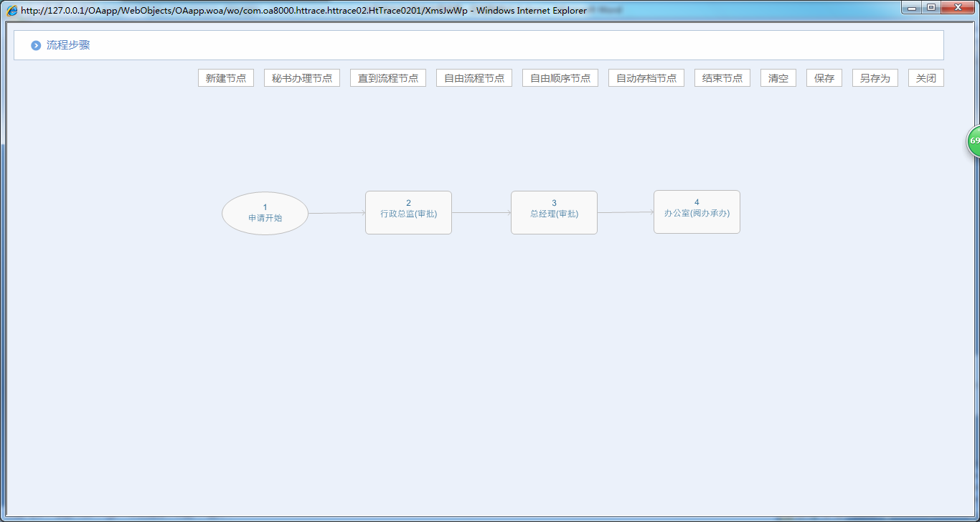Image resolution: width=980 pixels, height=522 pixels.
Task: Select node 4 办公室(阅办承办)
Action: [x=697, y=212]
